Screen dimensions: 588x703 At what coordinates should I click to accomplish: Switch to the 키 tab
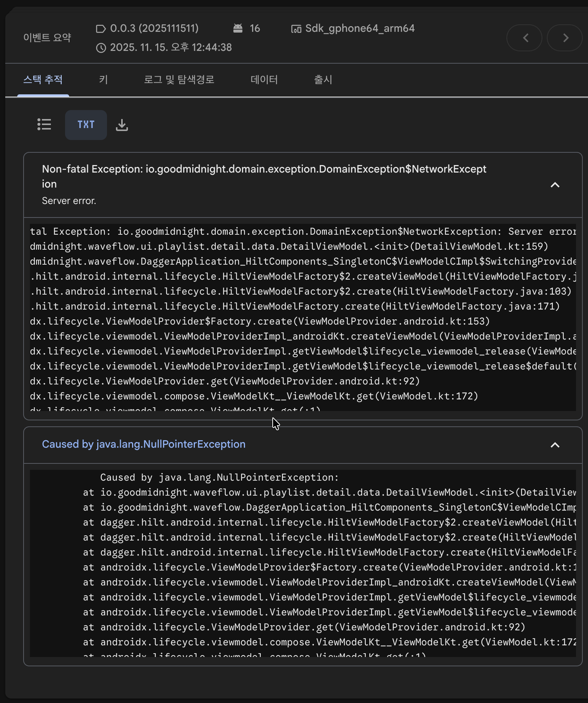104,80
